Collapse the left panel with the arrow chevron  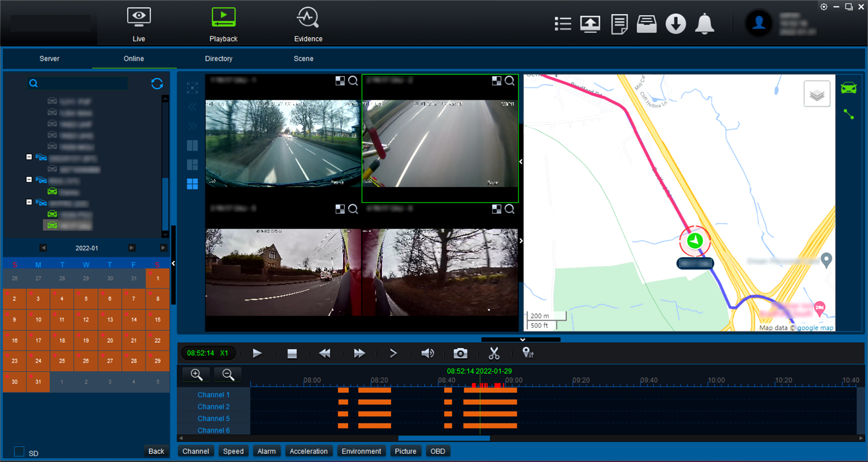pos(174,263)
